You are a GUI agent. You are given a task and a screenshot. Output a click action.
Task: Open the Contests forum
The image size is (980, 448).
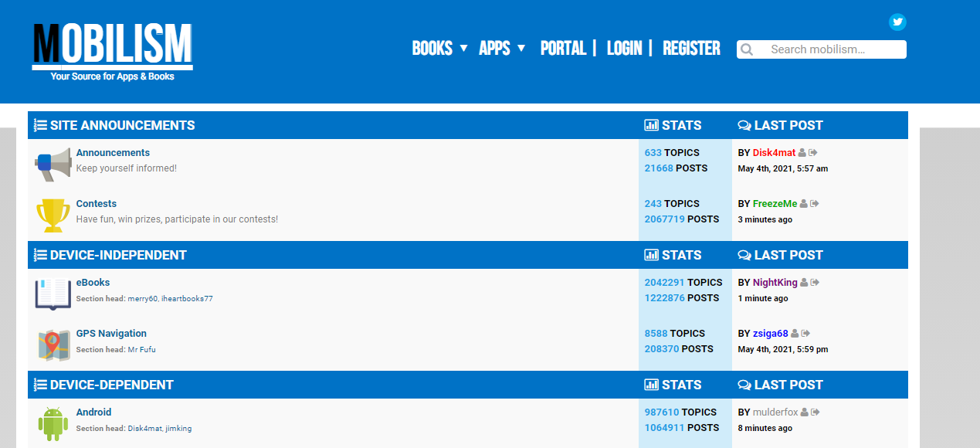click(97, 204)
